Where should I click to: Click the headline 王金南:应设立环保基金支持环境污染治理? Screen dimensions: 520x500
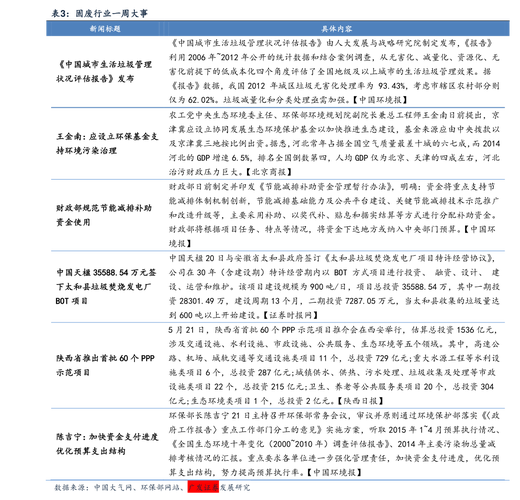coord(107,143)
